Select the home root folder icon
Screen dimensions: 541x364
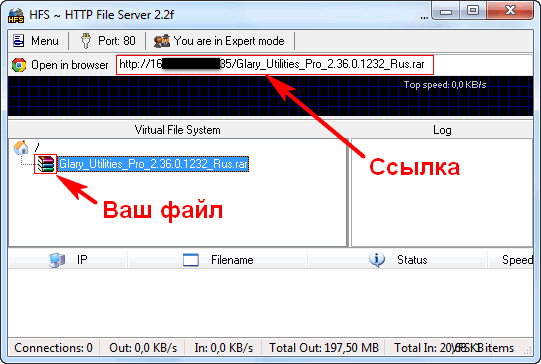point(21,147)
